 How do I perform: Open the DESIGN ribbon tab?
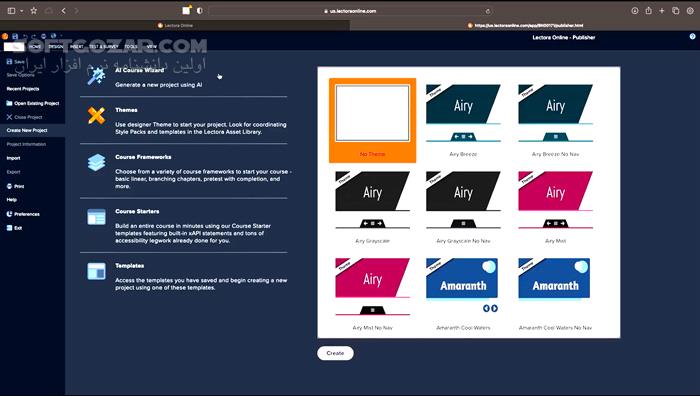(x=56, y=46)
